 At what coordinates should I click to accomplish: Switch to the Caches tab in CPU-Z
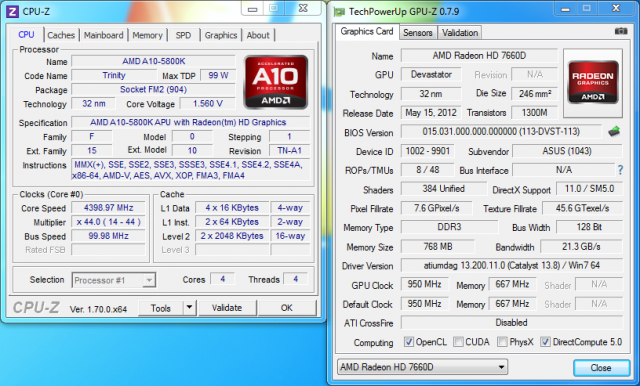click(x=61, y=35)
